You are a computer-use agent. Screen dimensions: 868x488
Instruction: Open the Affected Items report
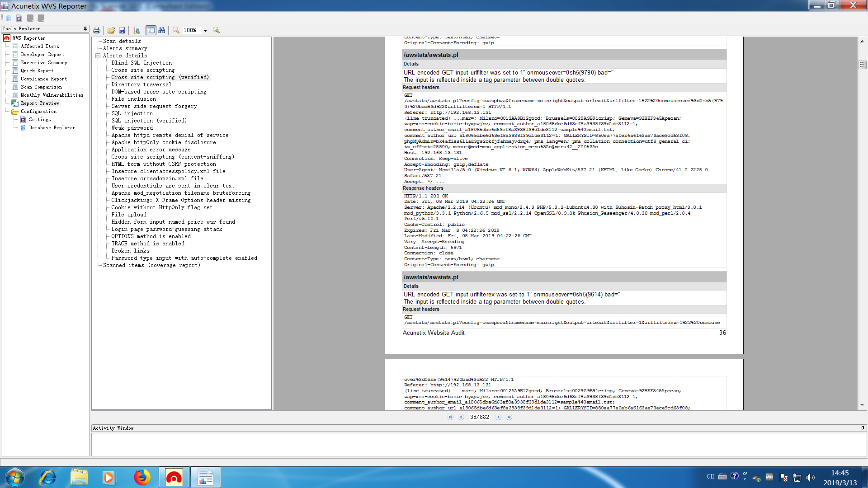40,46
